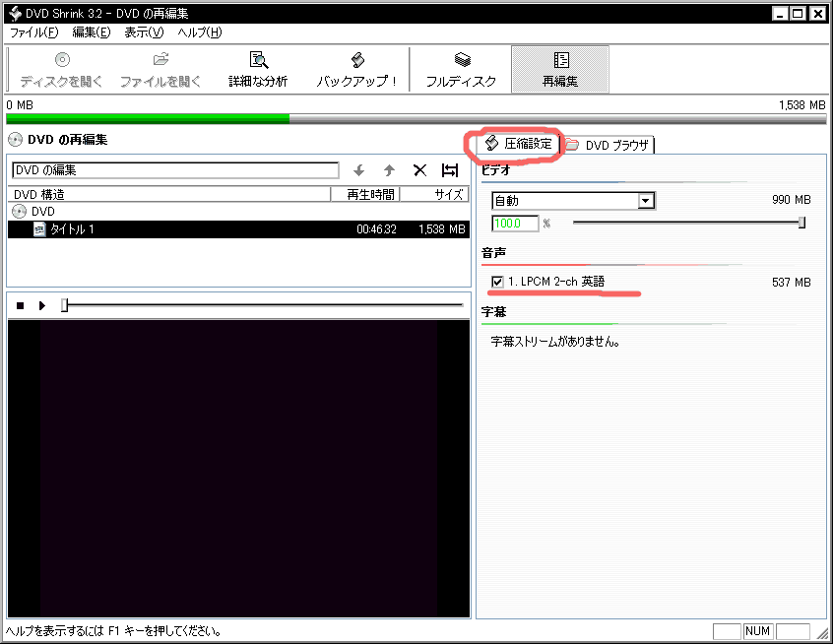Switch to the DVD ブラウザ tab
833x644 pixels.
(x=608, y=145)
